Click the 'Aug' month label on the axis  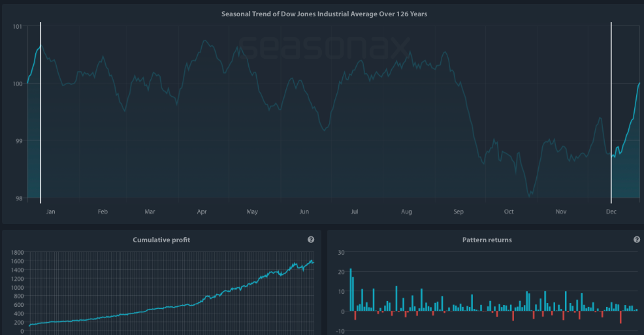click(x=406, y=212)
